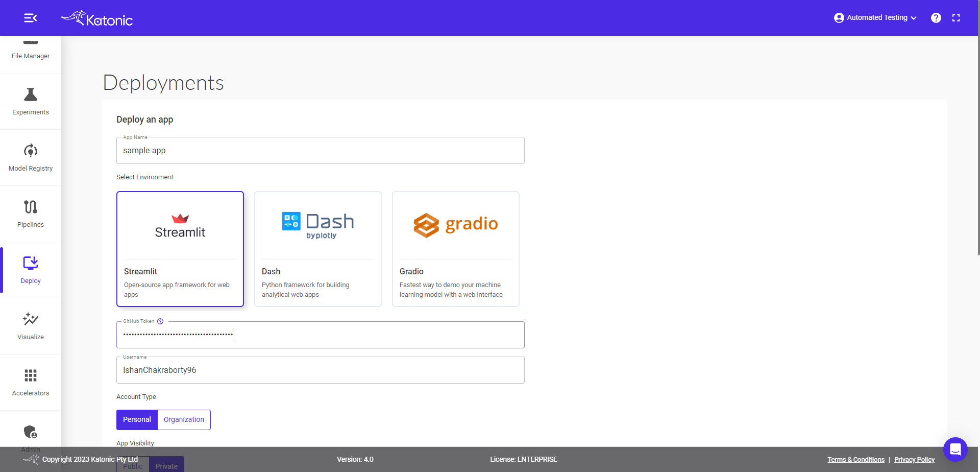This screenshot has height=472, width=980.
Task: Click the Version: 4.0 footer text
Action: 355,459
